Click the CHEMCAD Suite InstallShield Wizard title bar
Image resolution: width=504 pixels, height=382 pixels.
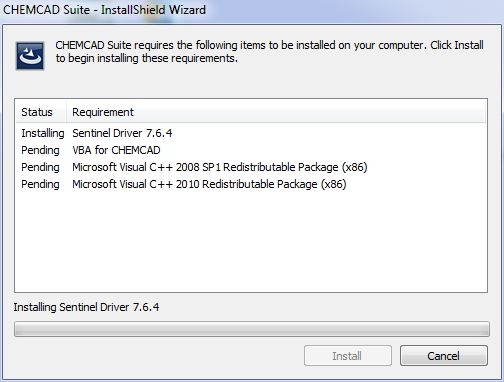[252, 10]
